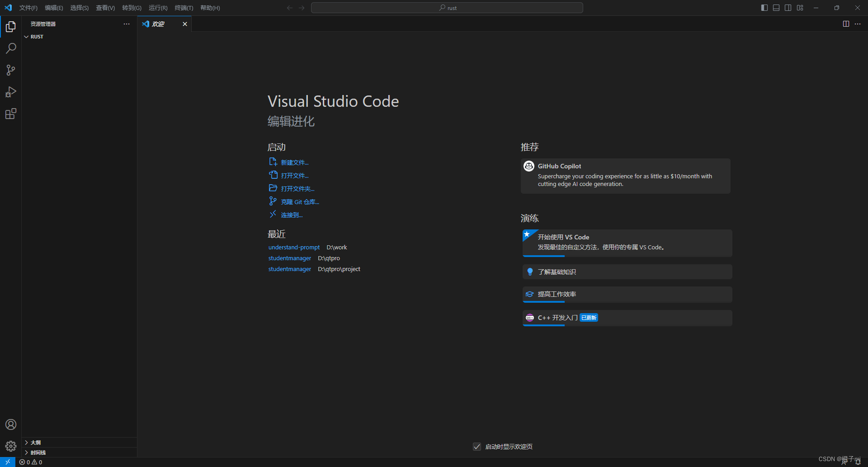The image size is (868, 467).
Task: Toggle the primary side bar layout icon
Action: (x=764, y=8)
